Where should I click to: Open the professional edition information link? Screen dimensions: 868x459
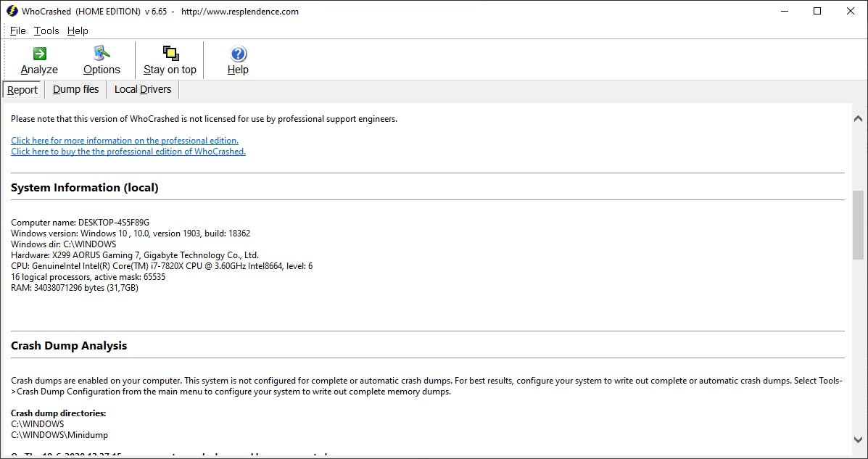click(124, 140)
